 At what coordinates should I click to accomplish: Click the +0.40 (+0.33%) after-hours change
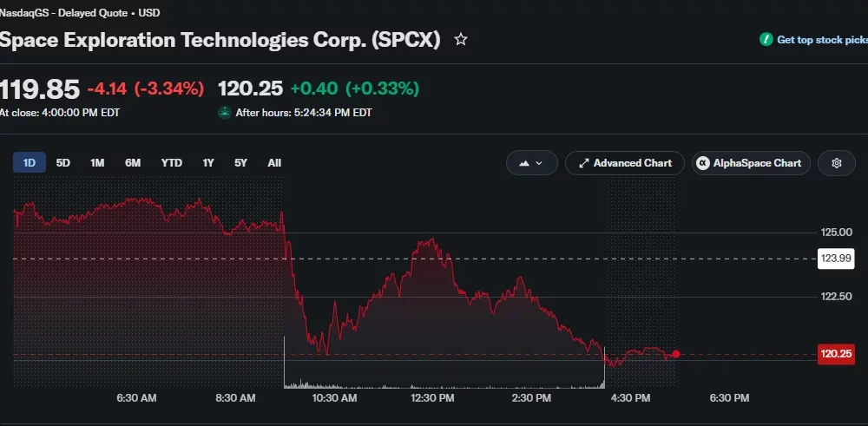tap(355, 88)
